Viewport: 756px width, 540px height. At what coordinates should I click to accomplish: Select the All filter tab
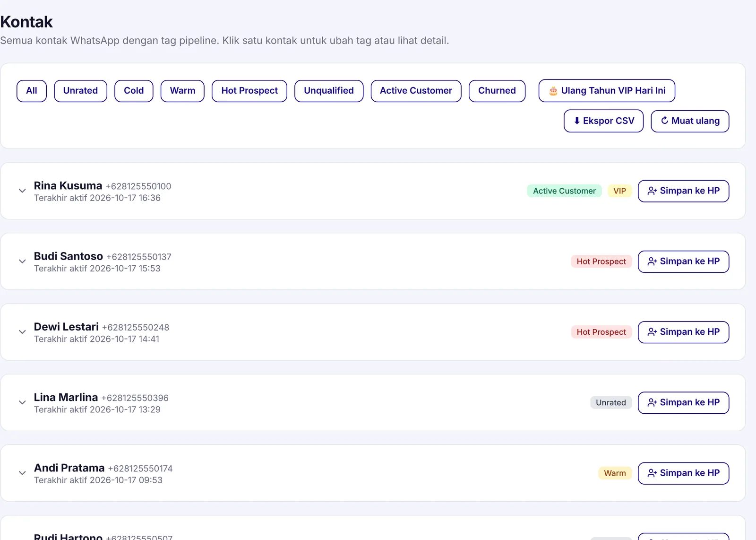pyautogui.click(x=32, y=91)
